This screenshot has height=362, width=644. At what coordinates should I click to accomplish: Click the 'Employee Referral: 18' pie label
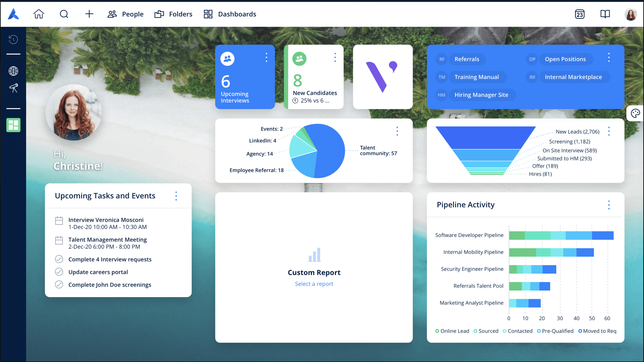pos(256,170)
